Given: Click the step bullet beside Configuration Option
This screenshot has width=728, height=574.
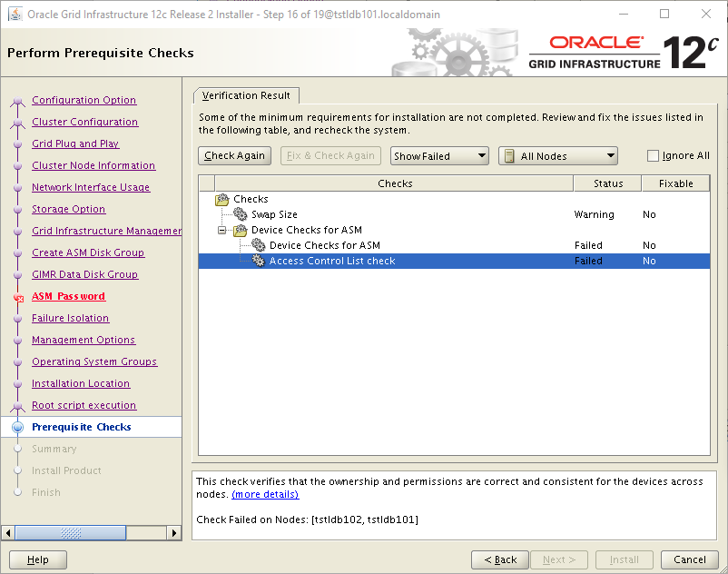Looking at the screenshot, I should [17, 101].
